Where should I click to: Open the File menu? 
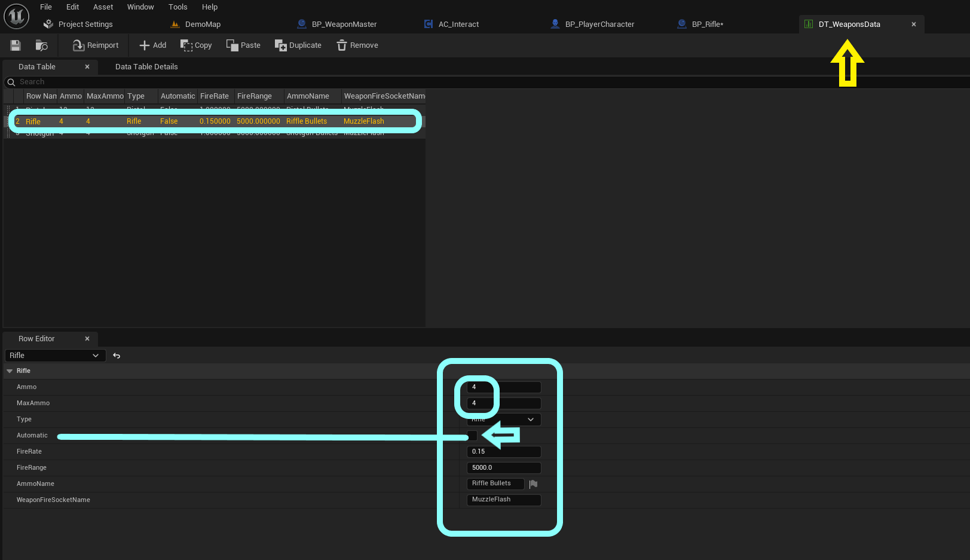46,7
